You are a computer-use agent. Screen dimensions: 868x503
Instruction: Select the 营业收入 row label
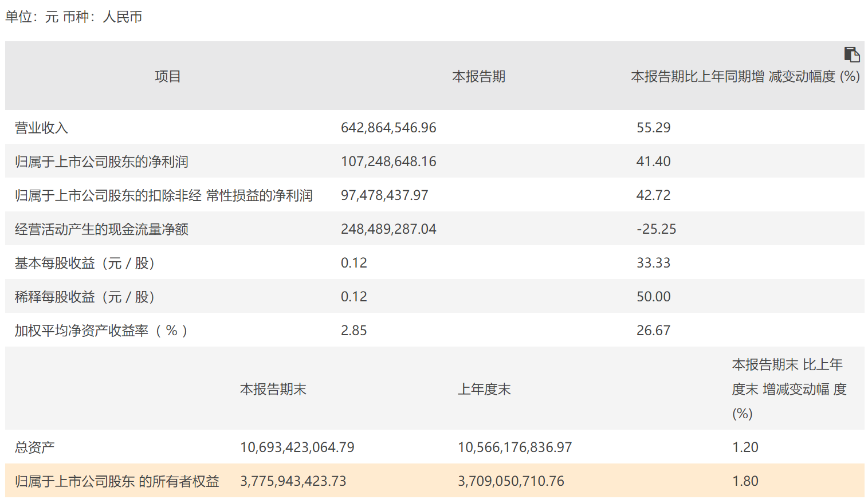click(x=41, y=128)
